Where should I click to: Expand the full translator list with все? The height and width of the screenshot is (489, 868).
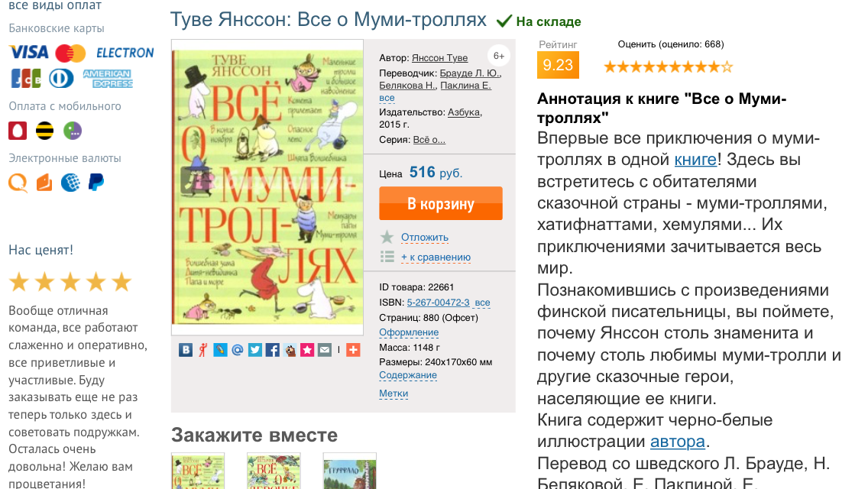pos(387,98)
